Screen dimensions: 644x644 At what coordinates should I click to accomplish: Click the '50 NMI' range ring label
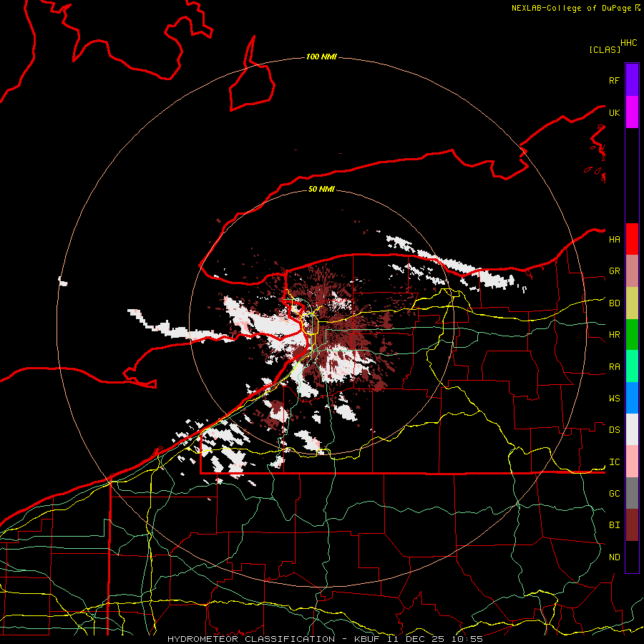(x=321, y=189)
